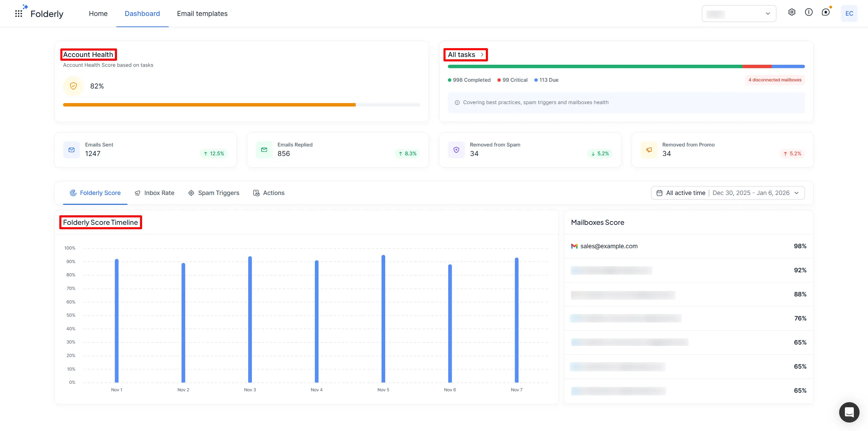
Task: Click the Removed from Spam shield icon
Action: click(x=456, y=150)
